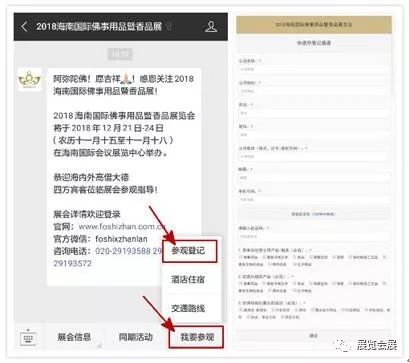Image resolution: width=409 pixels, height=363 pixels.
Task: Open the 同期活动 bottom menu
Action: 136,337
